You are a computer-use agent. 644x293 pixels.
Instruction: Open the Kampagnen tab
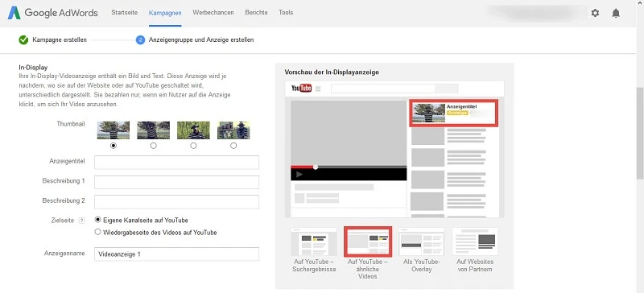click(165, 13)
